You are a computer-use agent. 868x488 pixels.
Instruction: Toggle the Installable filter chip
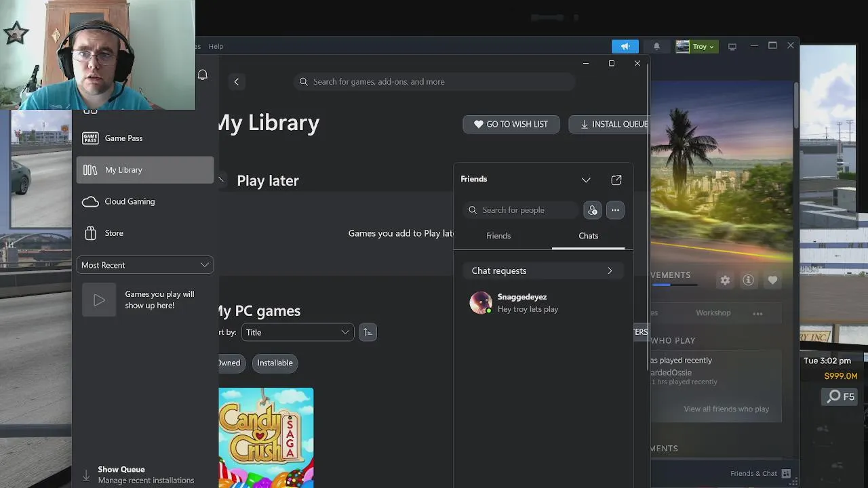[275, 363]
